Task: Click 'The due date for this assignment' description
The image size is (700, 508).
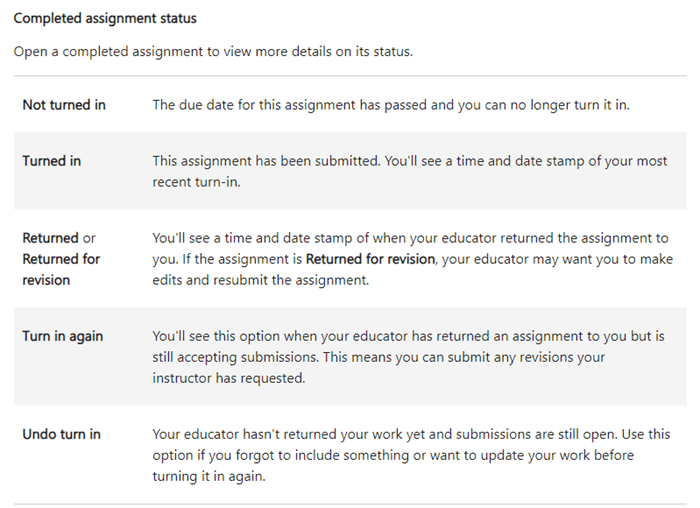Action: (x=391, y=104)
